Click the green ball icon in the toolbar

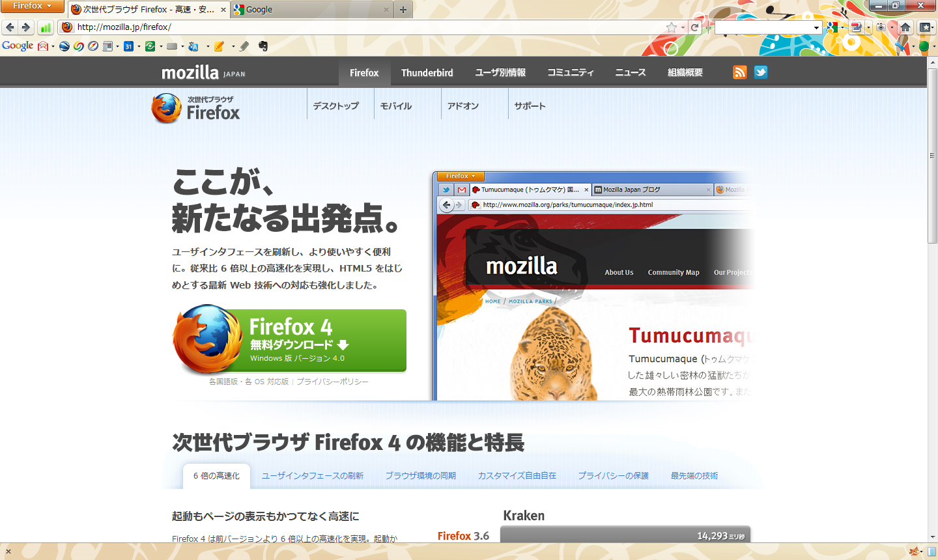tap(924, 46)
